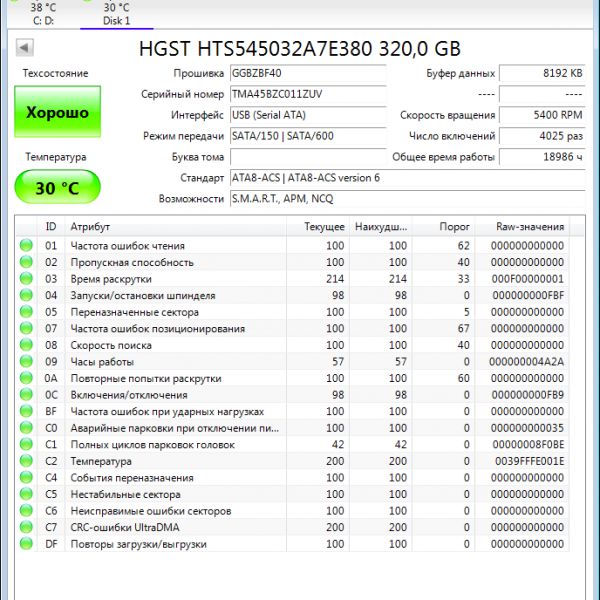
Task: Click status icon for Частота ошибок при ударных нагрузках
Action: click(26, 411)
